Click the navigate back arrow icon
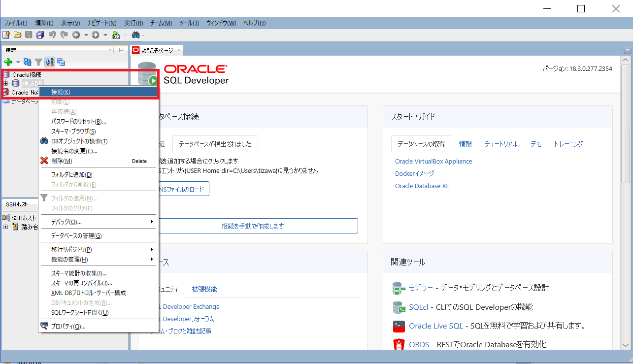The image size is (633, 364). pos(76,34)
